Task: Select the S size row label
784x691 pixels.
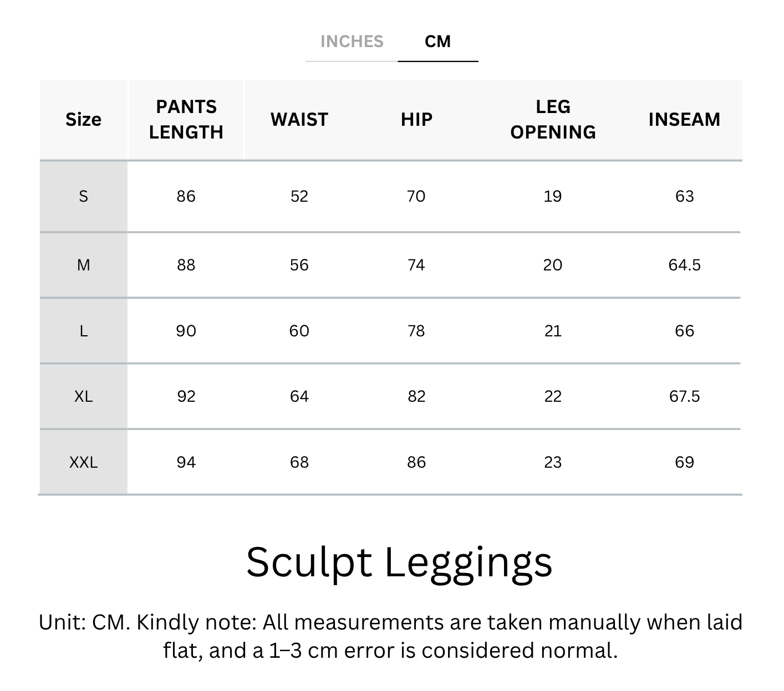Action: [84, 196]
